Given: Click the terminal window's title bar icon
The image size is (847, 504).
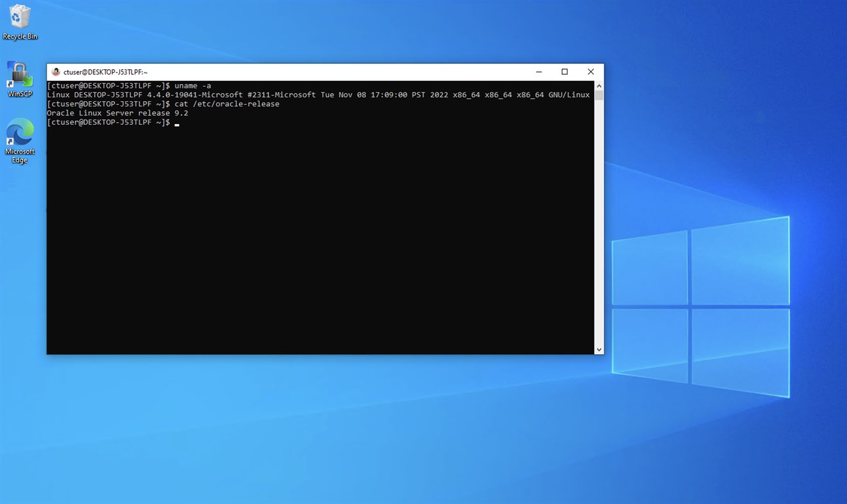Looking at the screenshot, I should (56, 72).
